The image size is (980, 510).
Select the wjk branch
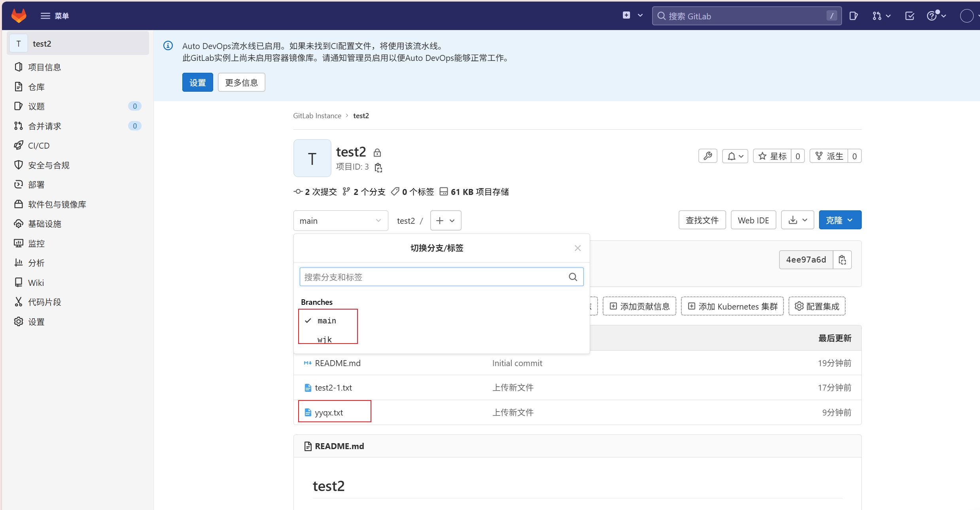(325, 339)
